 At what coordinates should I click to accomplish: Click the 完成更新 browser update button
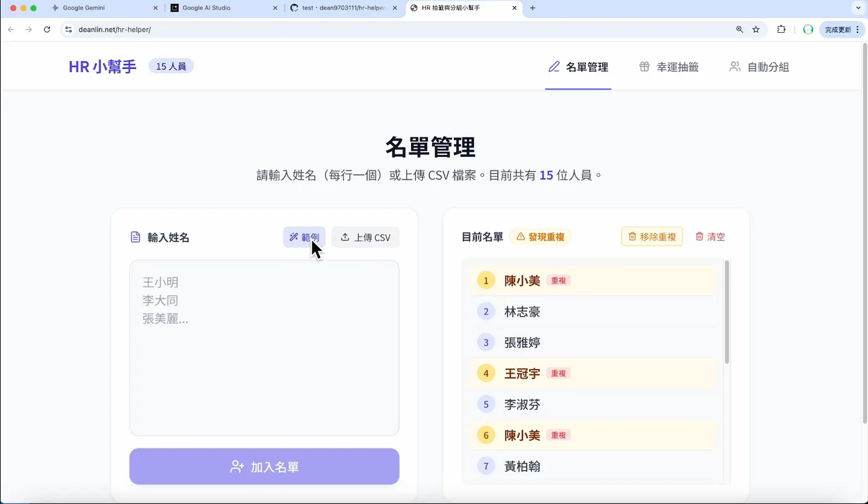(841, 29)
